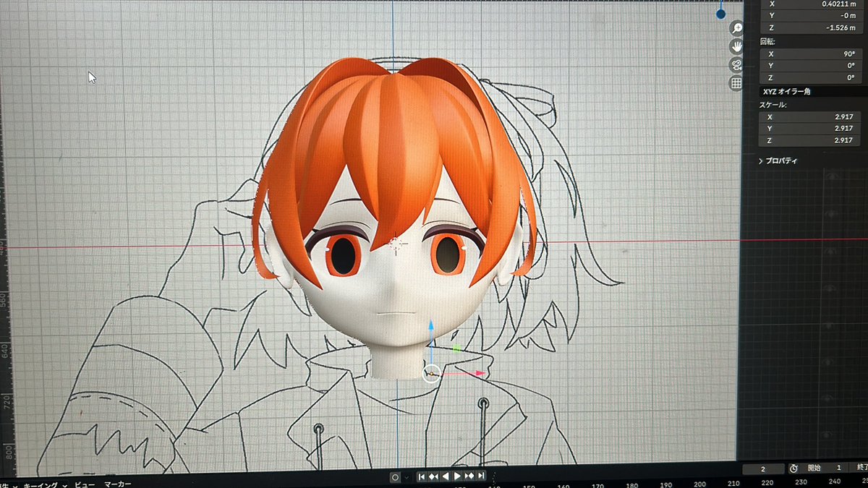Click the stopwatch icon near 開始

(x=794, y=468)
